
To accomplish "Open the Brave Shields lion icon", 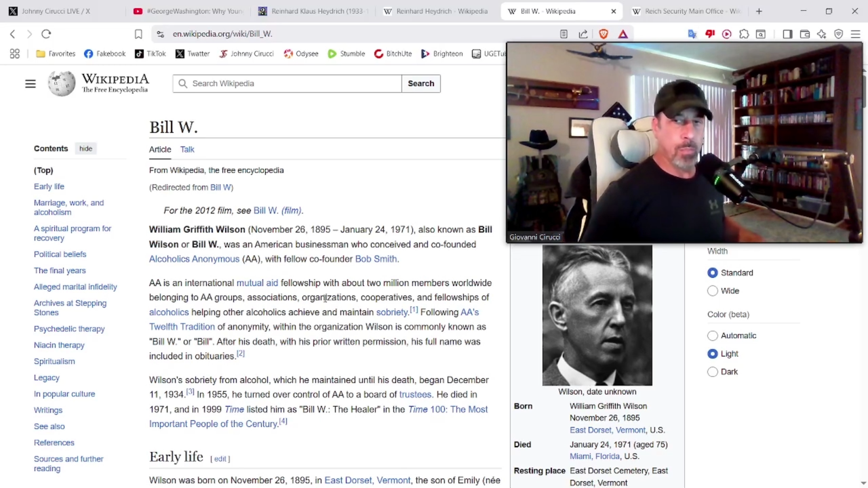I will click(604, 34).
